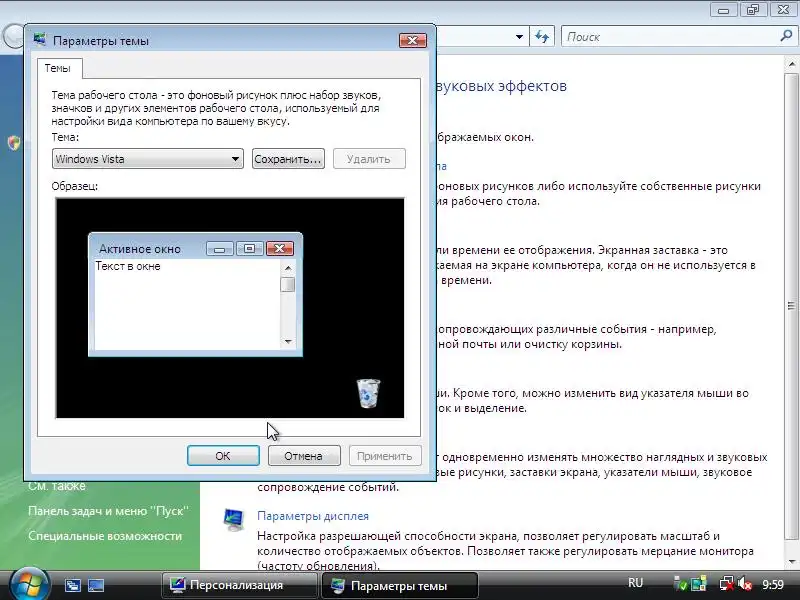Viewport: 800px width, 600px height.
Task: Click the sample window minimize button
Action: click(220, 248)
